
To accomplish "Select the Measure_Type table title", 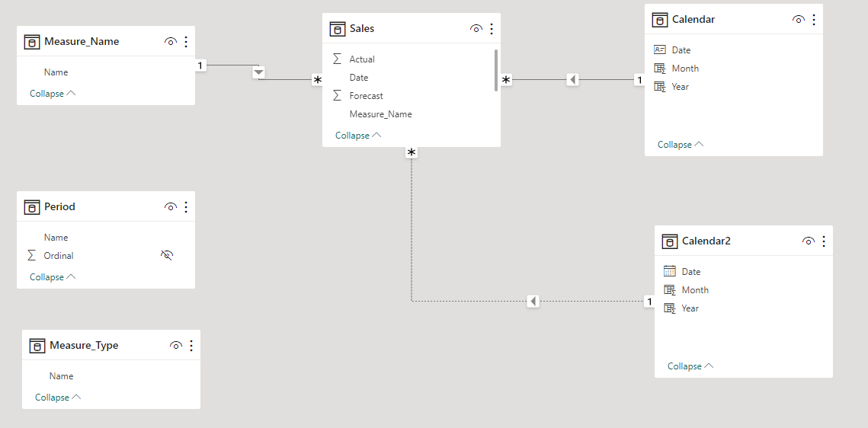I will point(84,346).
